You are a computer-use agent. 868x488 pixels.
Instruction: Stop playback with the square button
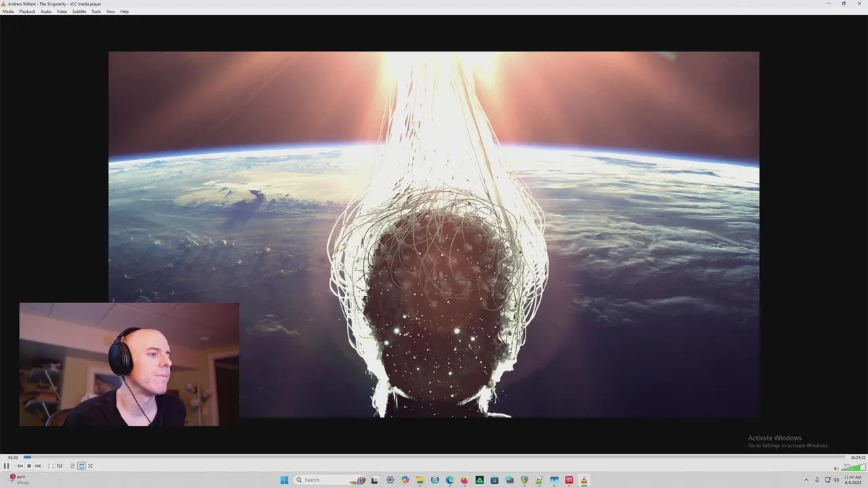click(x=29, y=466)
